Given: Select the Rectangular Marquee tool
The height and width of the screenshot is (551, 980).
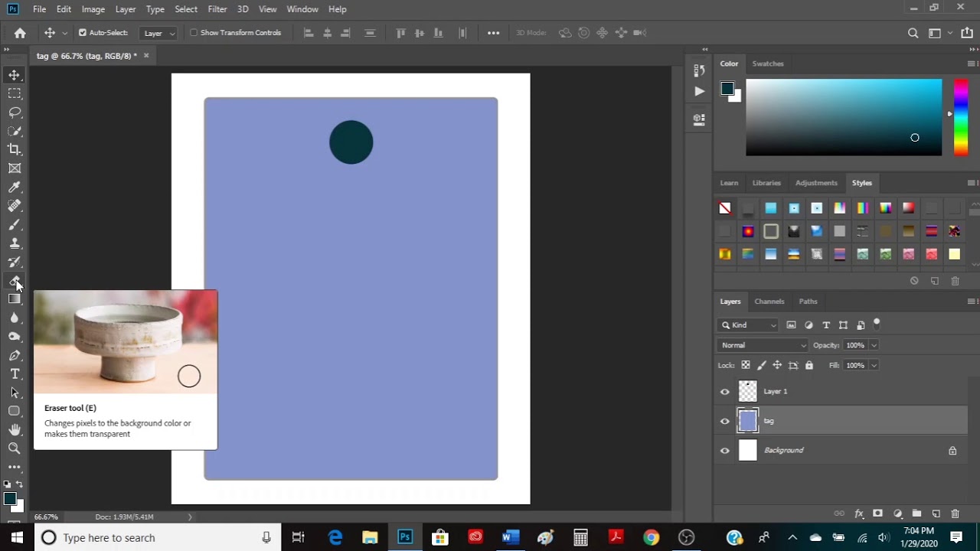Looking at the screenshot, I should point(15,93).
